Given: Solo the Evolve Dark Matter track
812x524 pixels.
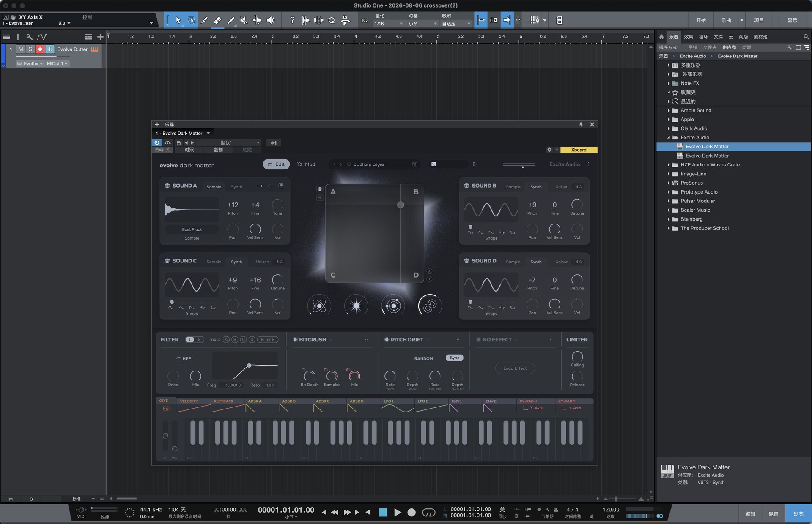Looking at the screenshot, I should coord(30,49).
